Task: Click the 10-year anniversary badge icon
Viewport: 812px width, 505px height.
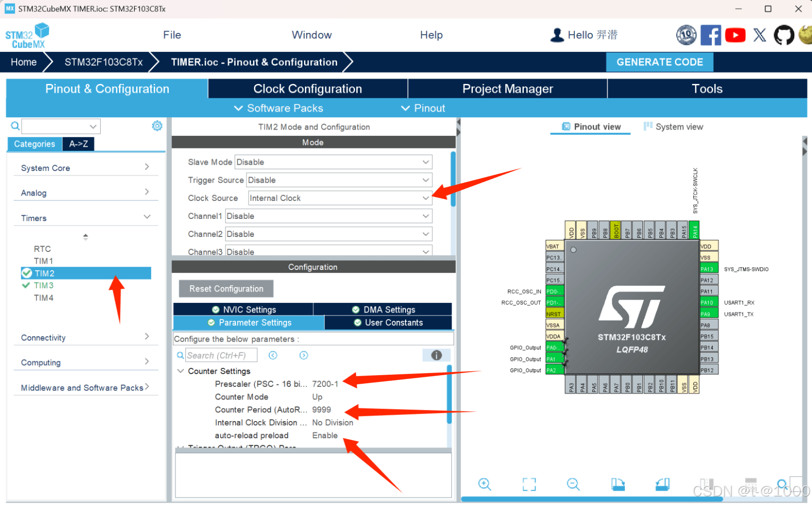Action: point(686,35)
